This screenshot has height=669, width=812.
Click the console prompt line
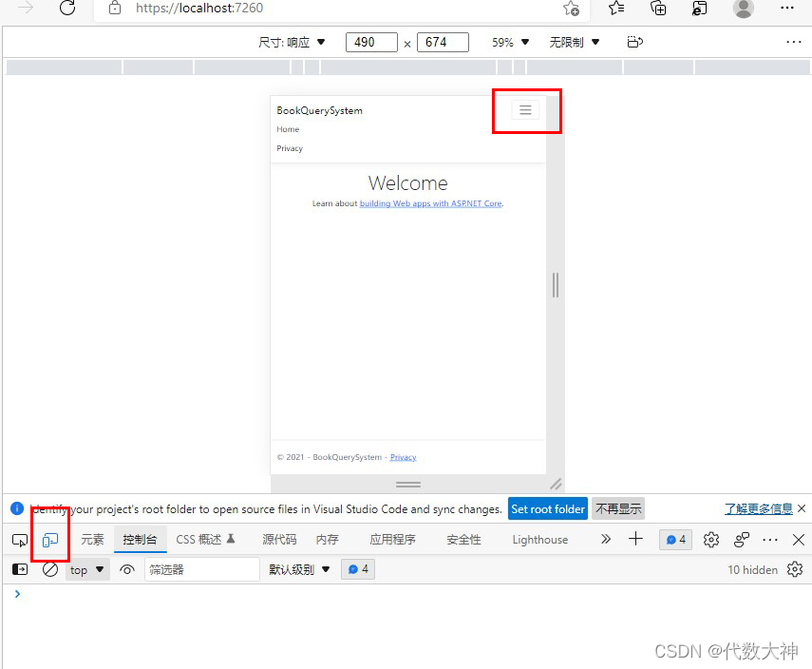[x=407, y=594]
